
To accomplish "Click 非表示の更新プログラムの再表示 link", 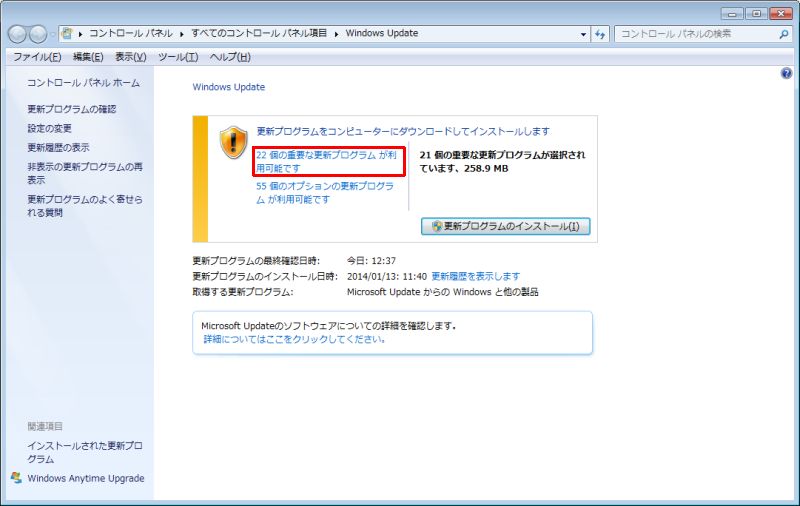I will (85, 173).
